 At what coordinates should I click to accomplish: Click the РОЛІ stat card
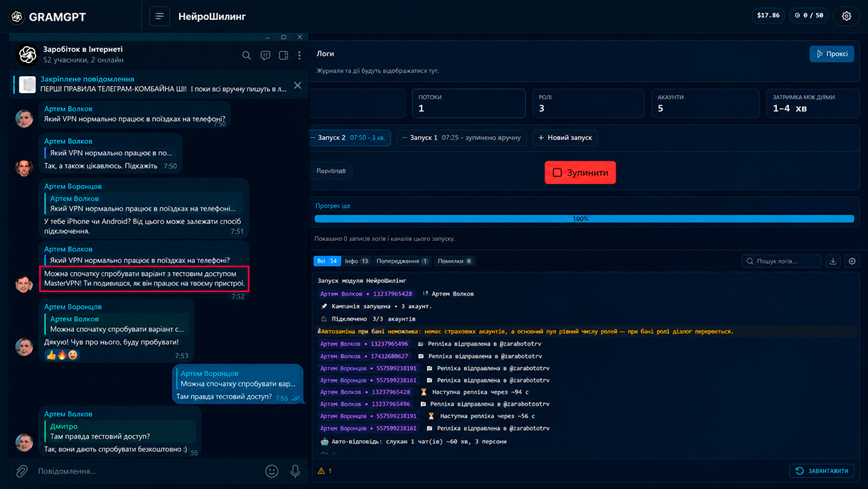[588, 103]
